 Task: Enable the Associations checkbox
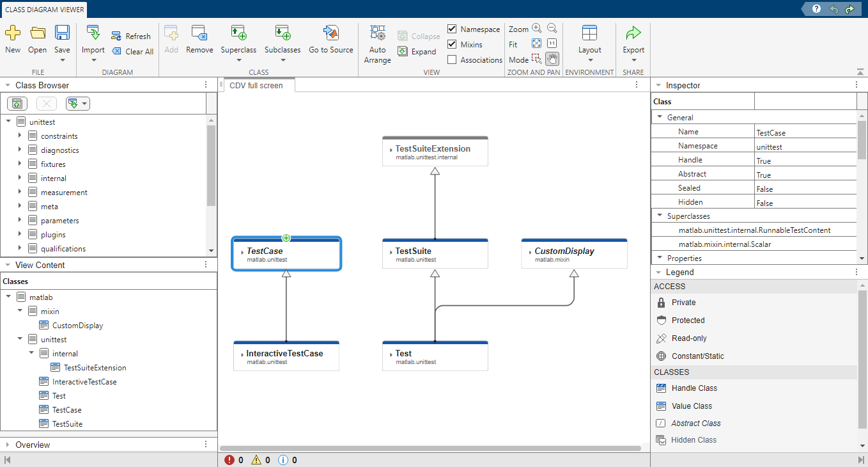[x=452, y=60]
